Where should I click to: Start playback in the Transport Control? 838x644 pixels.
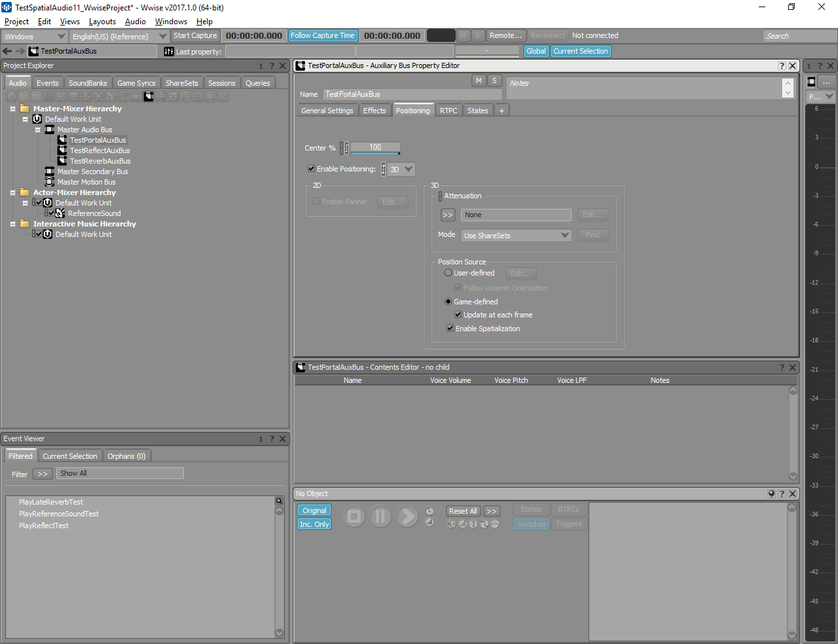coord(407,517)
